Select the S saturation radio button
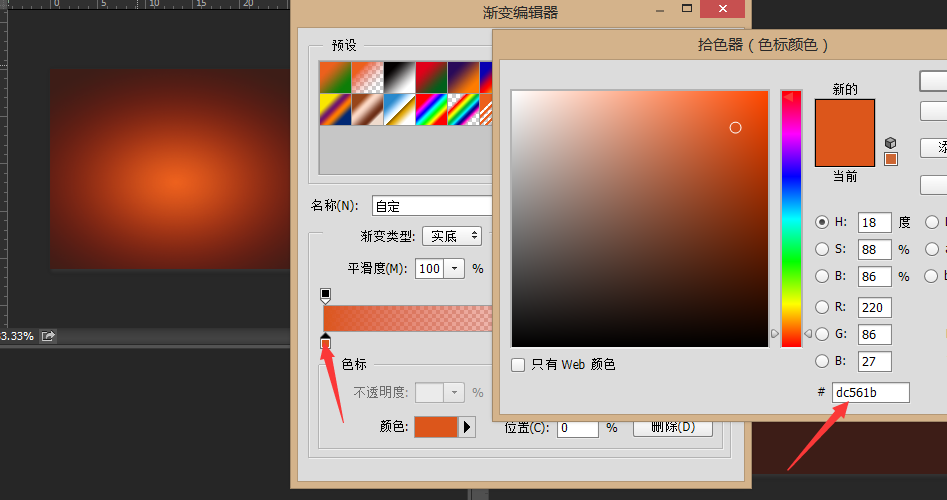 [822, 249]
